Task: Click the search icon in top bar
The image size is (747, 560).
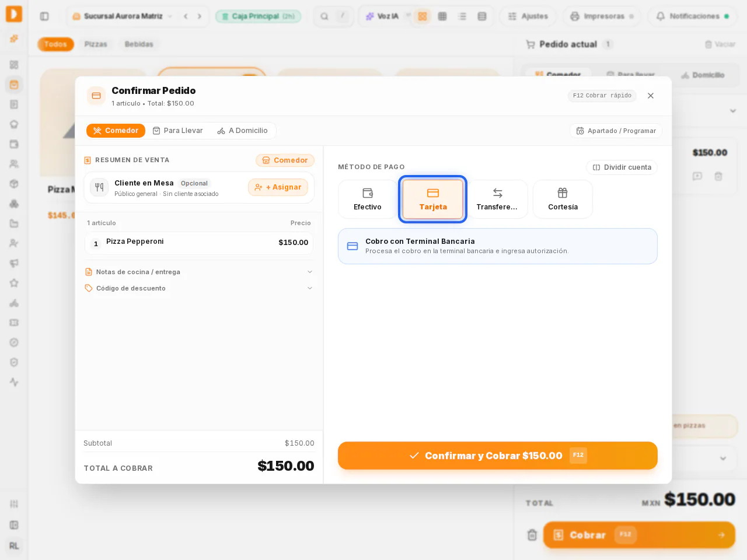Action: (x=324, y=16)
